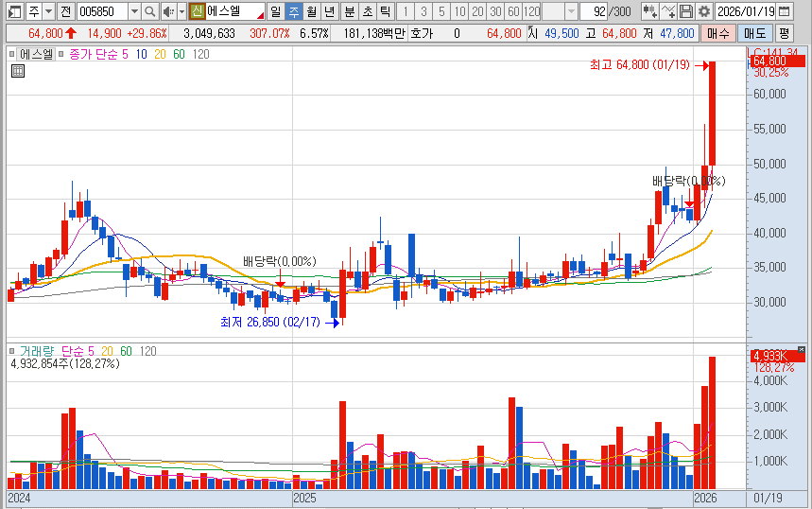Click the 주 market type field

34,11
